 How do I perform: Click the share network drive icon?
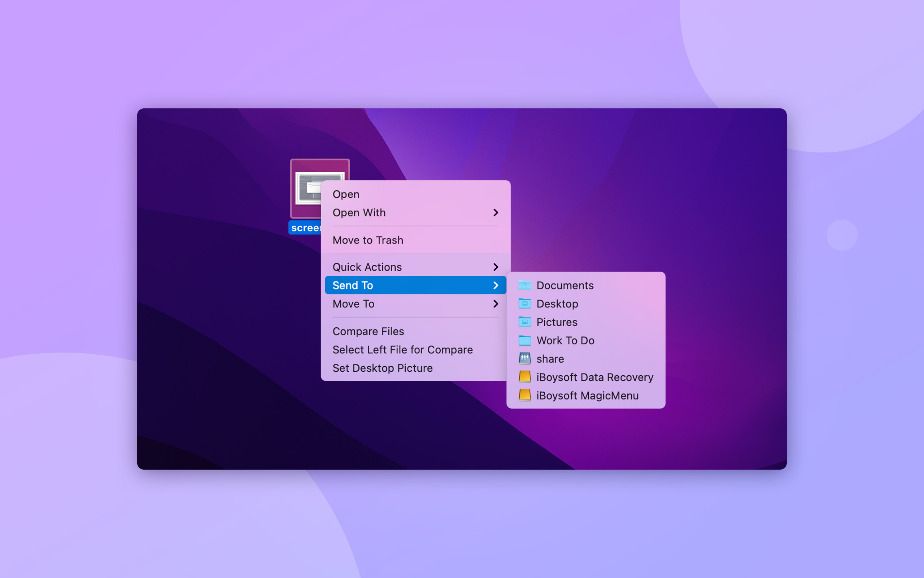524,359
